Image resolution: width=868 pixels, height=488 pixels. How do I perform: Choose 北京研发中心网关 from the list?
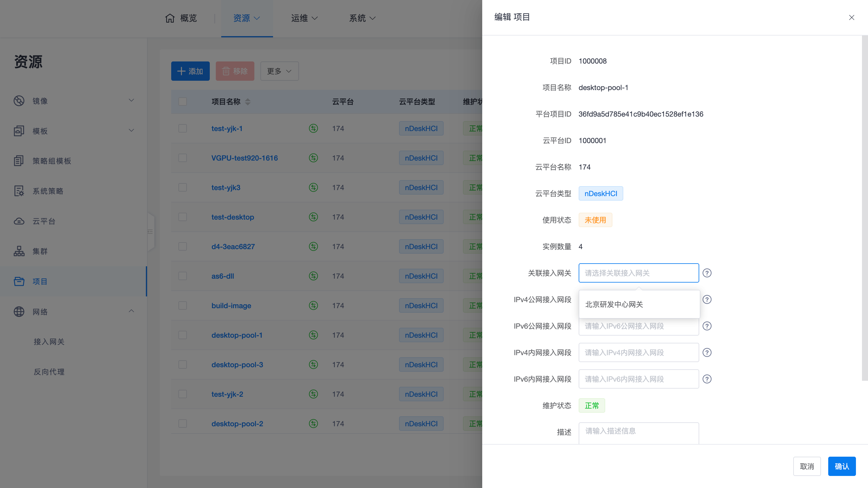click(x=614, y=305)
